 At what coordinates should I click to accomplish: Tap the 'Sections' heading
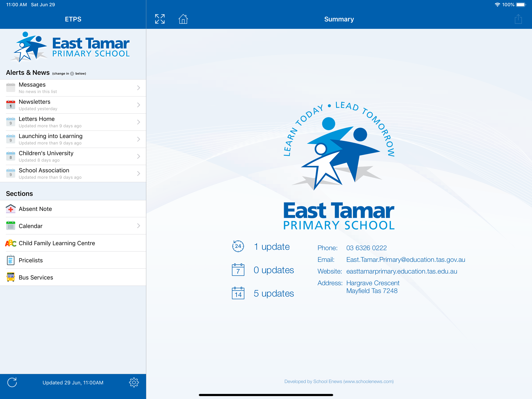[19, 193]
